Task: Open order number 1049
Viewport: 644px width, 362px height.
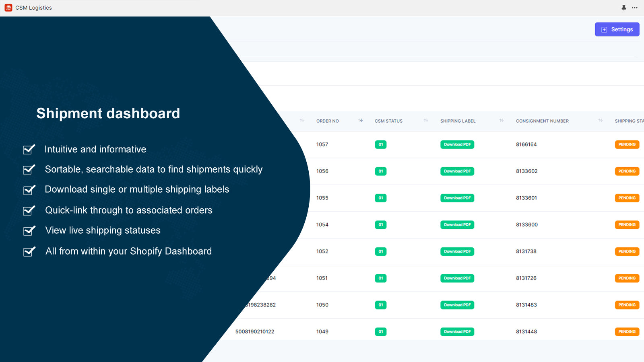Action: (322, 332)
